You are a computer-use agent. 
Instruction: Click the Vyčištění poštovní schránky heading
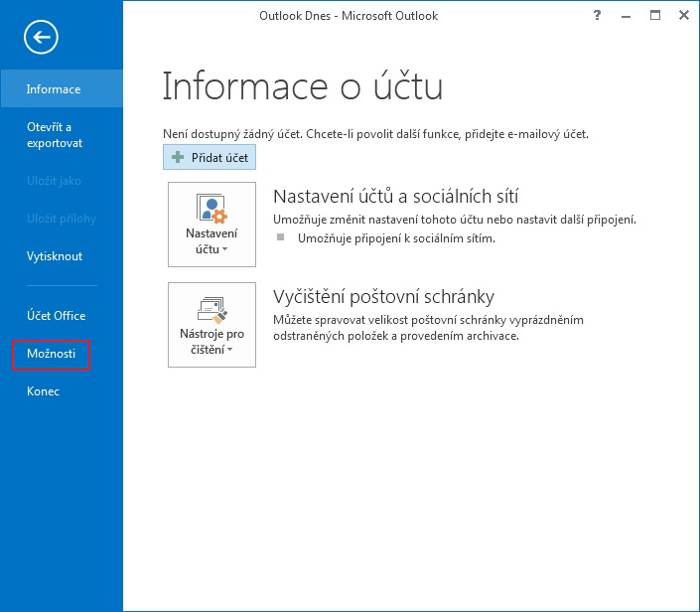[384, 297]
